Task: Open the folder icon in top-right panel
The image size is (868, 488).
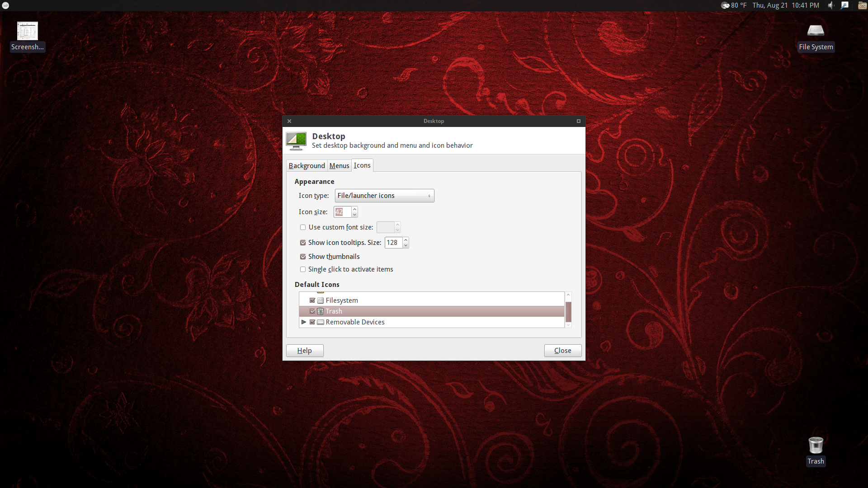Action: click(862, 5)
